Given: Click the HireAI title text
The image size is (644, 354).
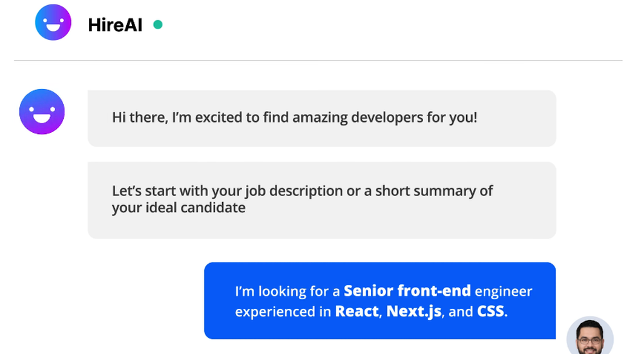Looking at the screenshot, I should [x=115, y=25].
